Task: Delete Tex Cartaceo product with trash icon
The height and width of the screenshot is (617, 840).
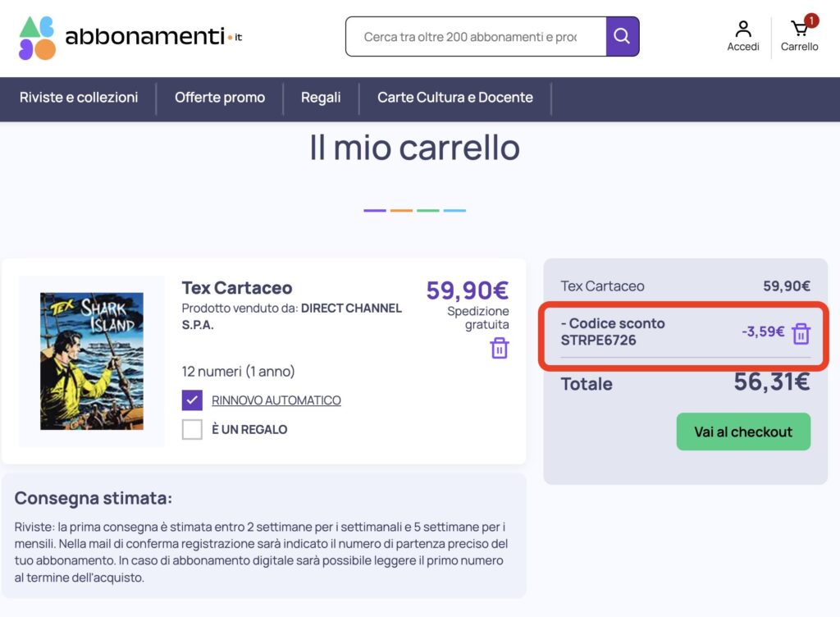Action: coord(500,348)
